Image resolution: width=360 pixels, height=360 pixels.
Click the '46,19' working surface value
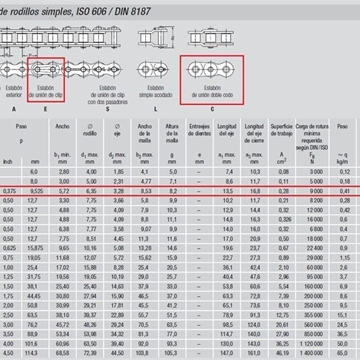click(282, 353)
